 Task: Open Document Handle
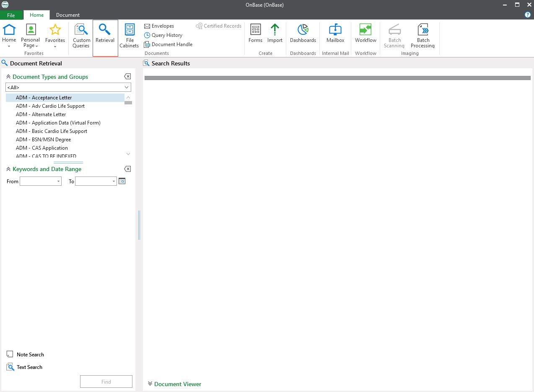[x=168, y=44]
